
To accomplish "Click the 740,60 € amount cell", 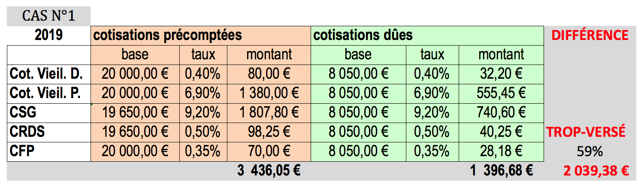I will [x=501, y=113].
